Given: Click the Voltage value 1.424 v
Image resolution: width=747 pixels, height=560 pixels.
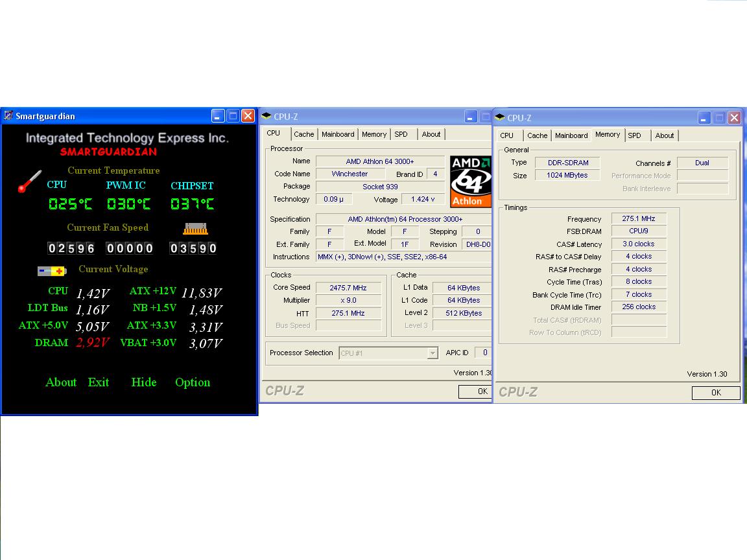Looking at the screenshot, I should click(423, 199).
